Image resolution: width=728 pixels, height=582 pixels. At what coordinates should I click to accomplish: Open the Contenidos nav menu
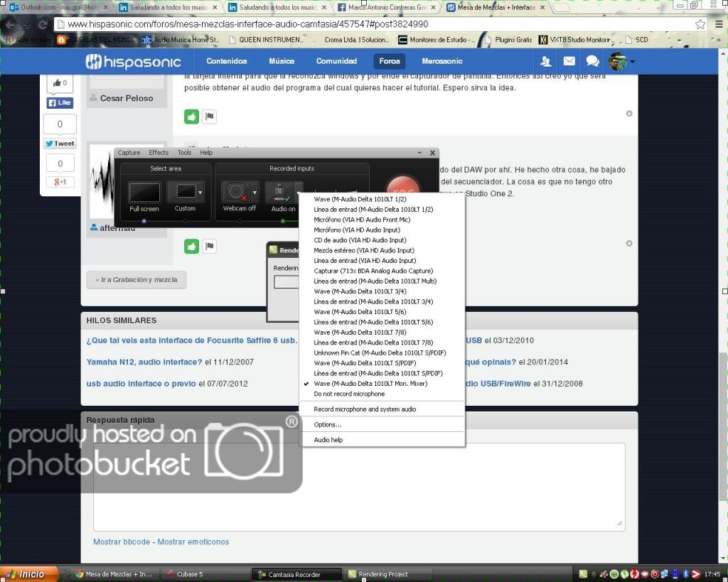click(x=227, y=61)
